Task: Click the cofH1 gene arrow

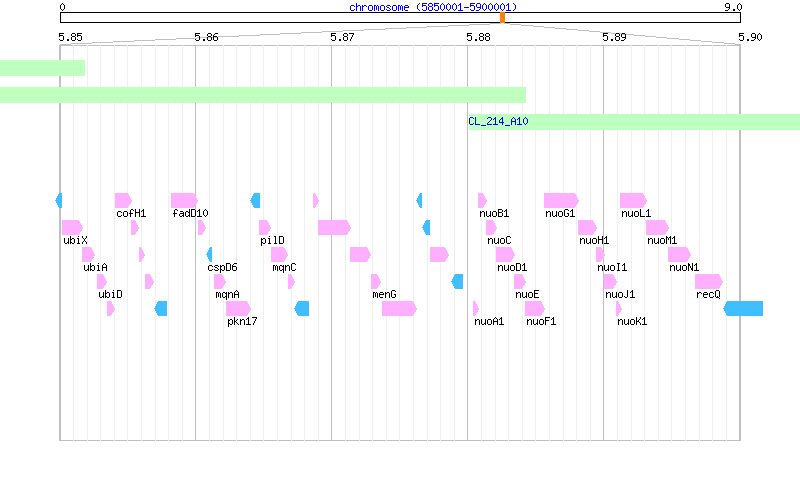Action: click(x=123, y=201)
